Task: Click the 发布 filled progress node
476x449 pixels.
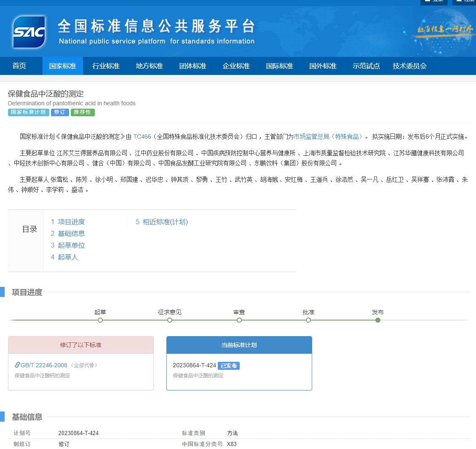Action: (378, 320)
